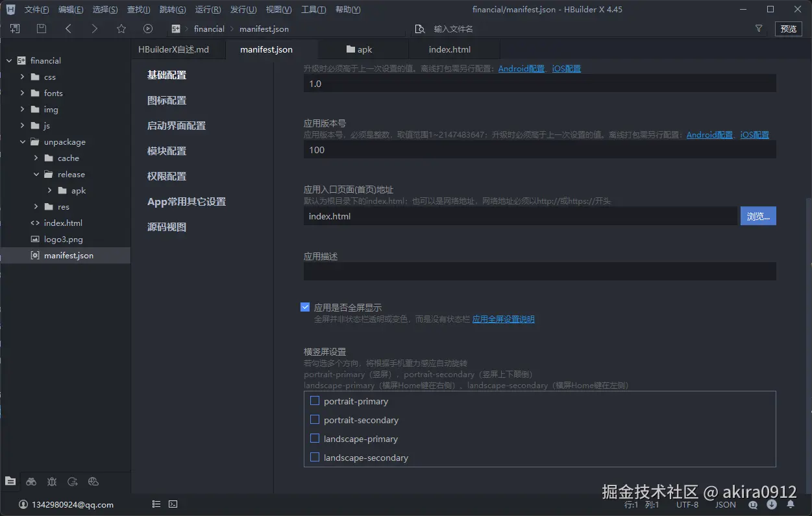Click the file search magnifier icon

pyautogui.click(x=420, y=29)
